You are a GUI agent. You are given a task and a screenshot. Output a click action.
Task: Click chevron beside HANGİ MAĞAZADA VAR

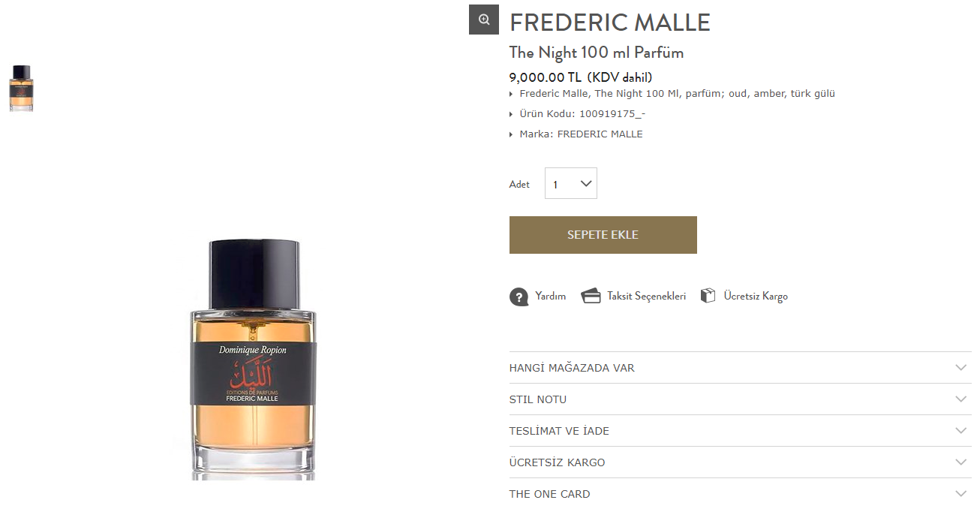click(x=961, y=368)
